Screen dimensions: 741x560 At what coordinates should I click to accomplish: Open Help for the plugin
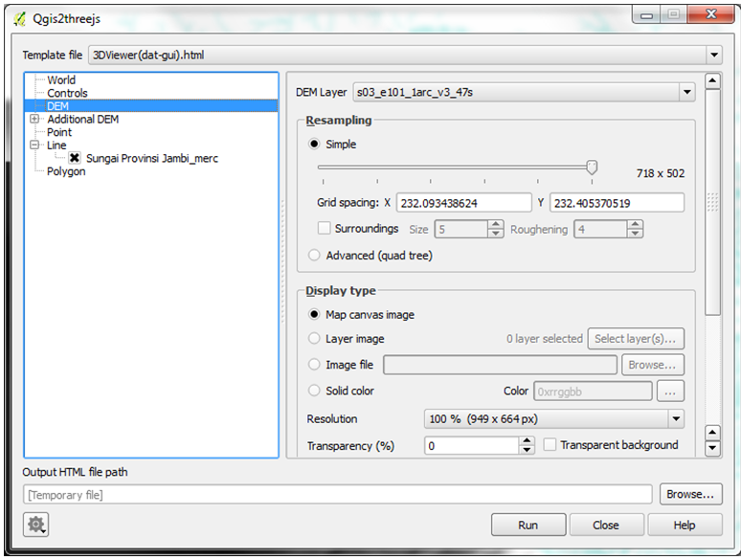[685, 525]
